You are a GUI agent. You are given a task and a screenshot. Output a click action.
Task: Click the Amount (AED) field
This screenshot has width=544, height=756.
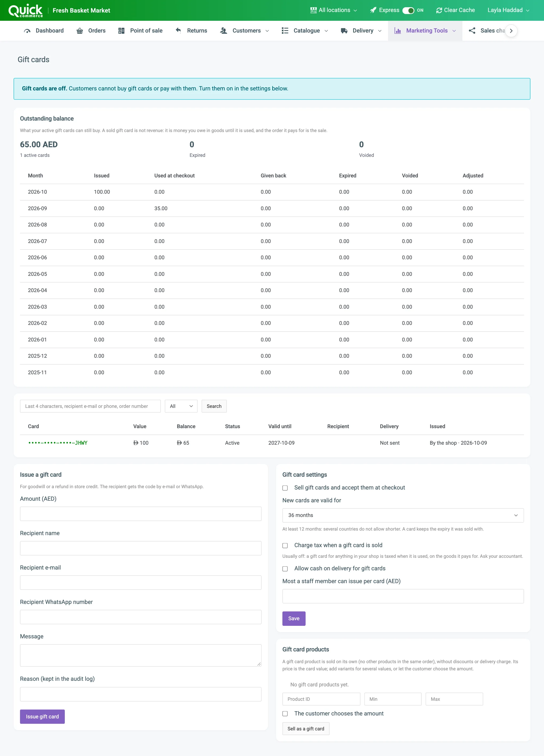141,514
